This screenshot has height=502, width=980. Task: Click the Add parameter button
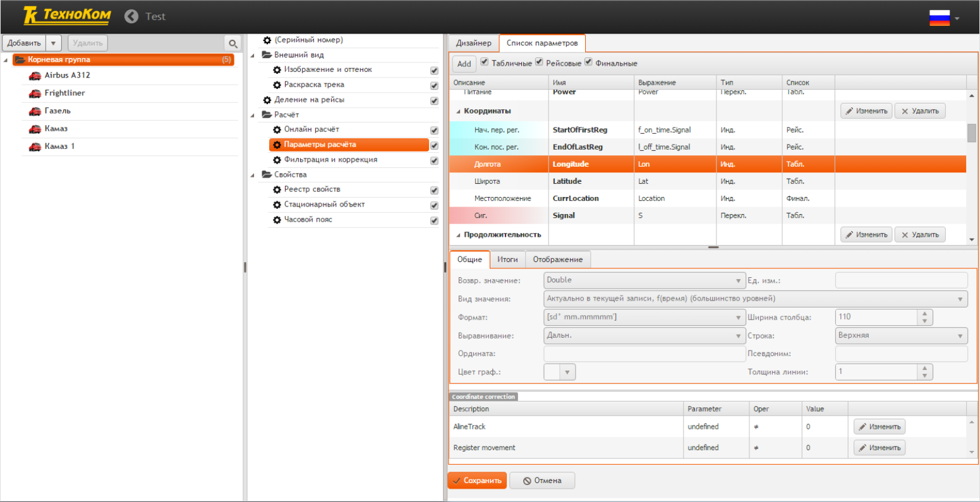(x=464, y=64)
